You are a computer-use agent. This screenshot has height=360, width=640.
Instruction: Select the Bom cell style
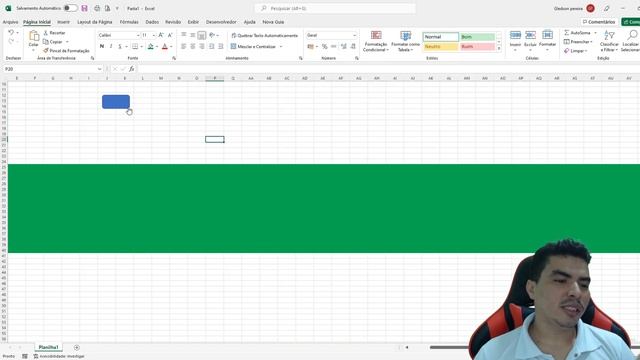tap(478, 37)
